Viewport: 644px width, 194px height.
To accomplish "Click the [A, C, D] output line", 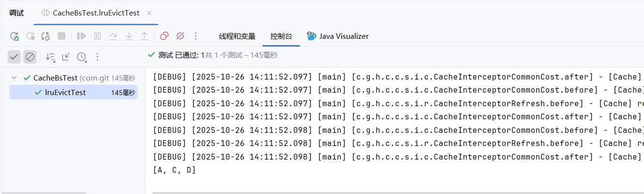I will [x=174, y=170].
